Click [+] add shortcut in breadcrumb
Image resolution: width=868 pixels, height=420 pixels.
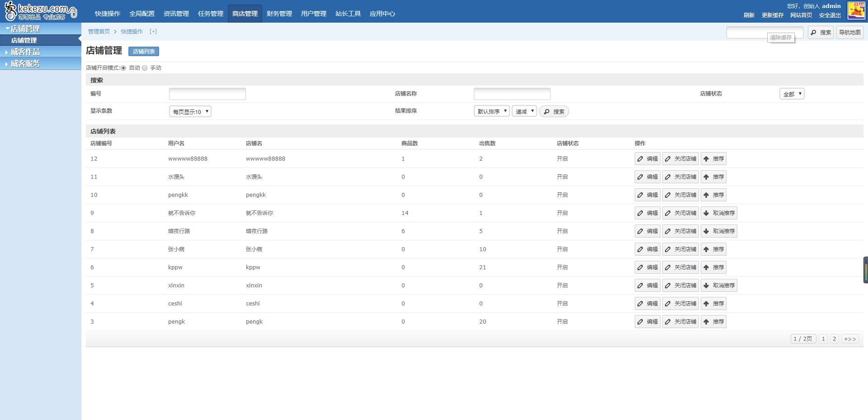[153, 32]
